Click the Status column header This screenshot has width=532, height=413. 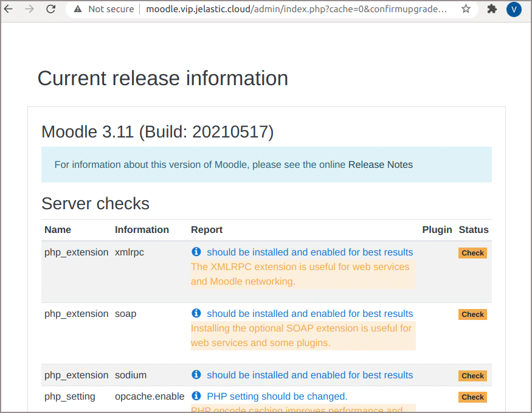click(473, 230)
